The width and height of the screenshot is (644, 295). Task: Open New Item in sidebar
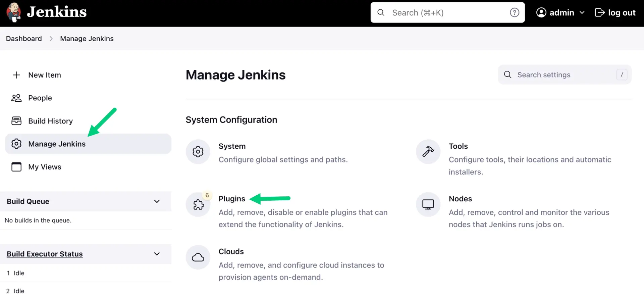[44, 75]
